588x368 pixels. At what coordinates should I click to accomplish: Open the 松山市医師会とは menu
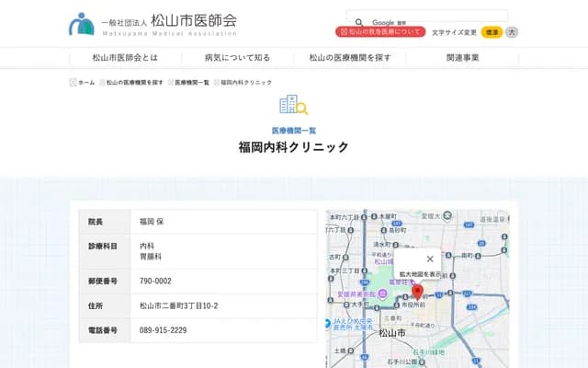pyautogui.click(x=125, y=58)
